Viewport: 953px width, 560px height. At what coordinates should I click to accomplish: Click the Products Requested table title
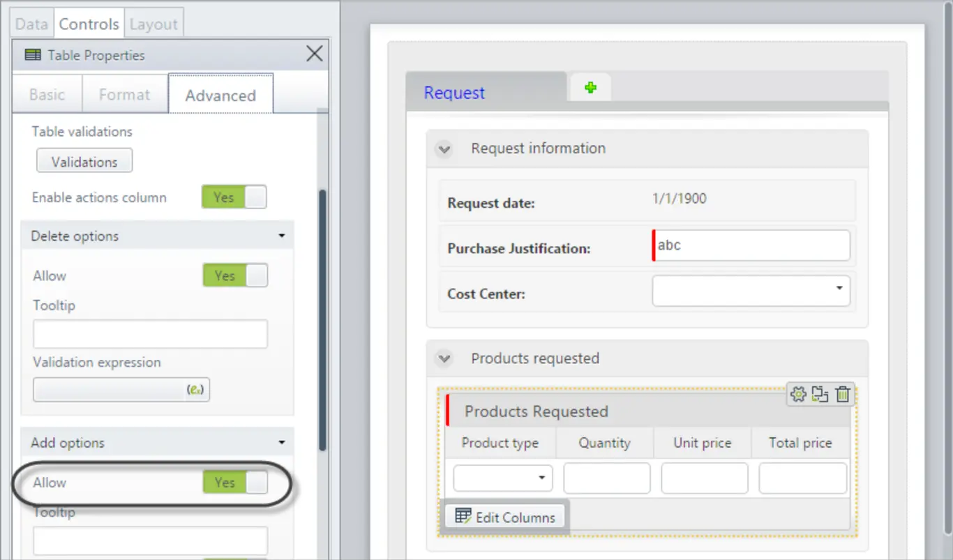click(x=536, y=411)
